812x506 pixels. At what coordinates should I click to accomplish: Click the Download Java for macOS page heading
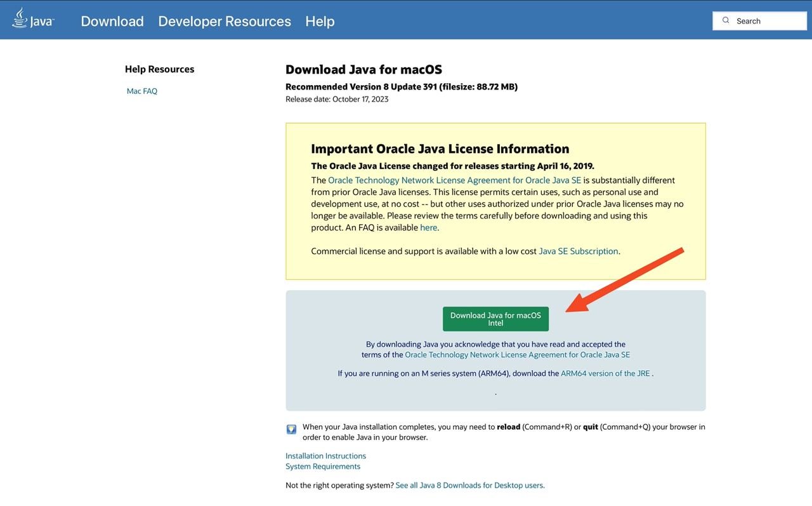tap(363, 70)
